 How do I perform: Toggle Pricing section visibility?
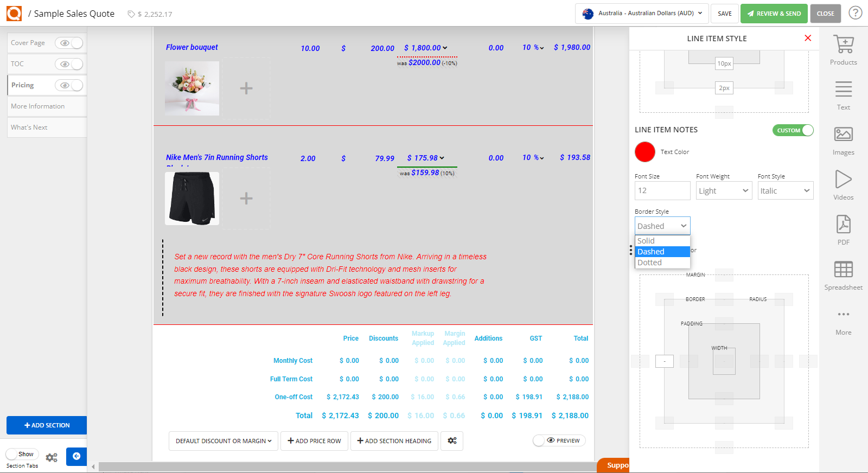69,85
